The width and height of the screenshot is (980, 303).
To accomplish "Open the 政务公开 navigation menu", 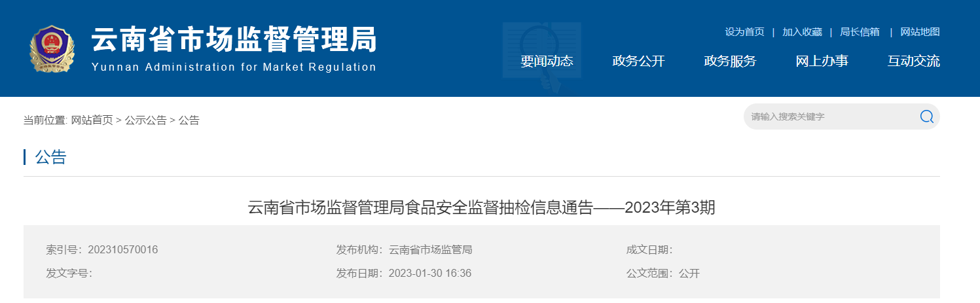I will (638, 61).
